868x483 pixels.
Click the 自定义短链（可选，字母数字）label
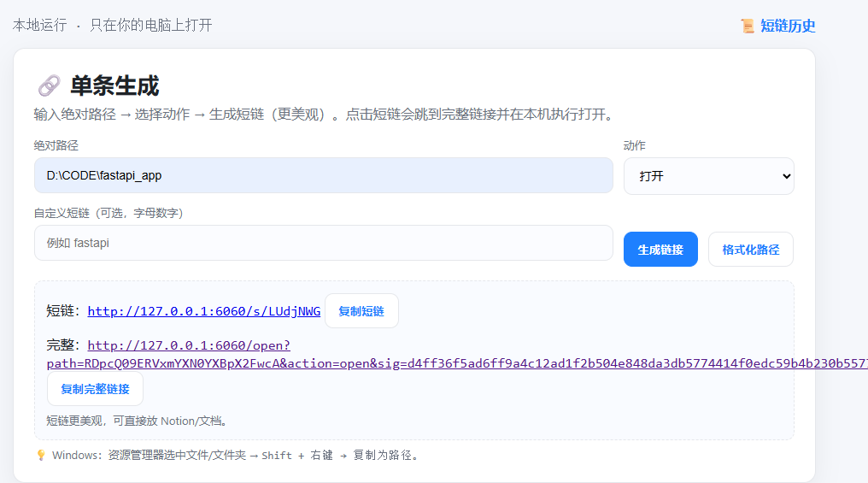tap(108, 213)
